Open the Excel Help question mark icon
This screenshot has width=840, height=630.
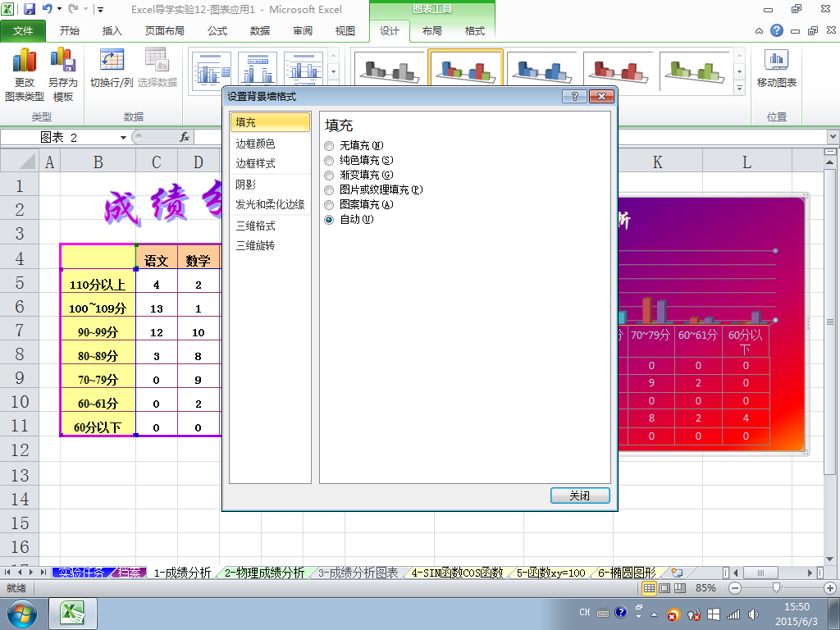[776, 30]
